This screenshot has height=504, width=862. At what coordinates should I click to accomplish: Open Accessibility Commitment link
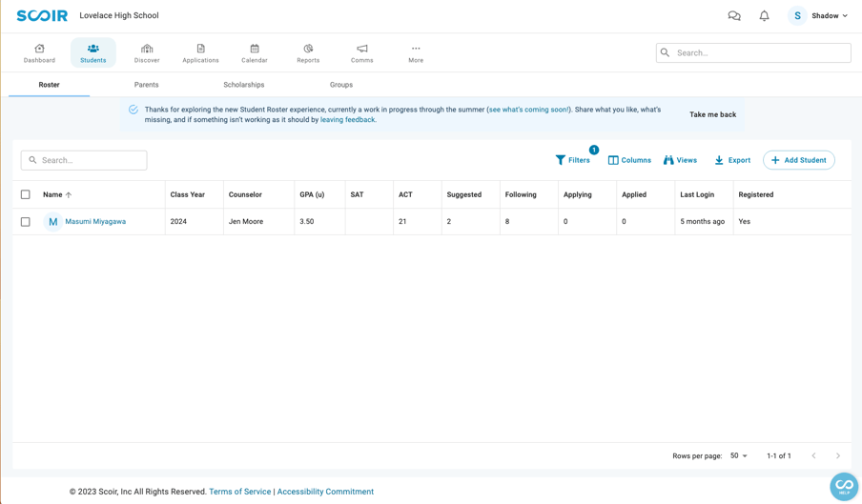point(325,492)
